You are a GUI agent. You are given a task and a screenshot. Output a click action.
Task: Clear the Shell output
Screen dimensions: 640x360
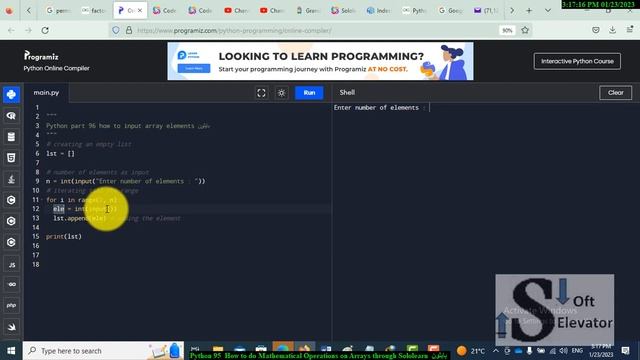pos(615,93)
